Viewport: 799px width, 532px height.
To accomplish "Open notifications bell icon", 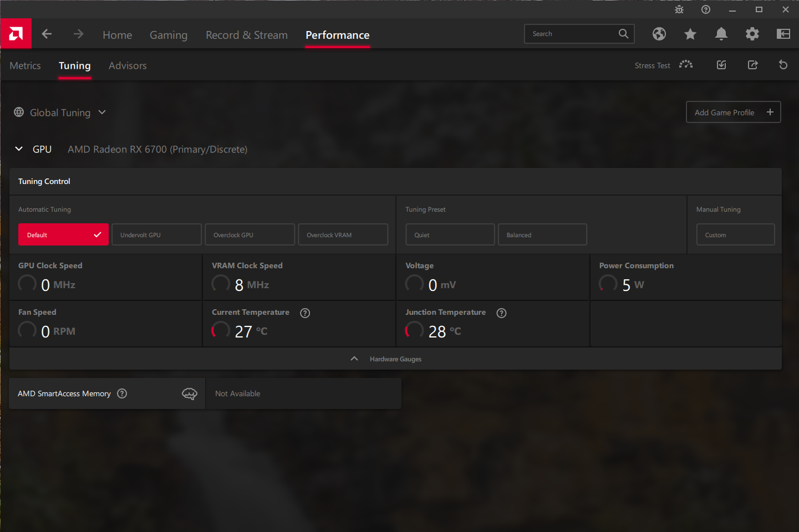I will (721, 34).
